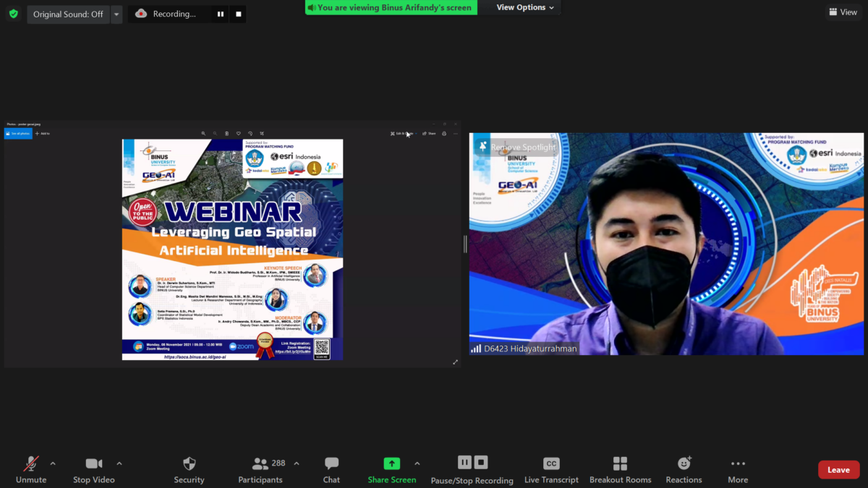Stop Video with the camera button
The height and width of the screenshot is (488, 868).
94,470
